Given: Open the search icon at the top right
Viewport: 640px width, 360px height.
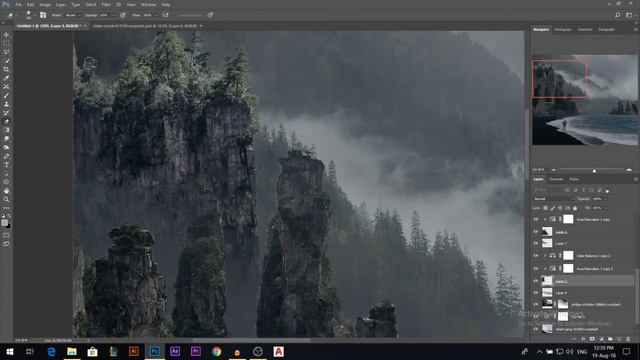Looking at the screenshot, I should click(x=618, y=15).
